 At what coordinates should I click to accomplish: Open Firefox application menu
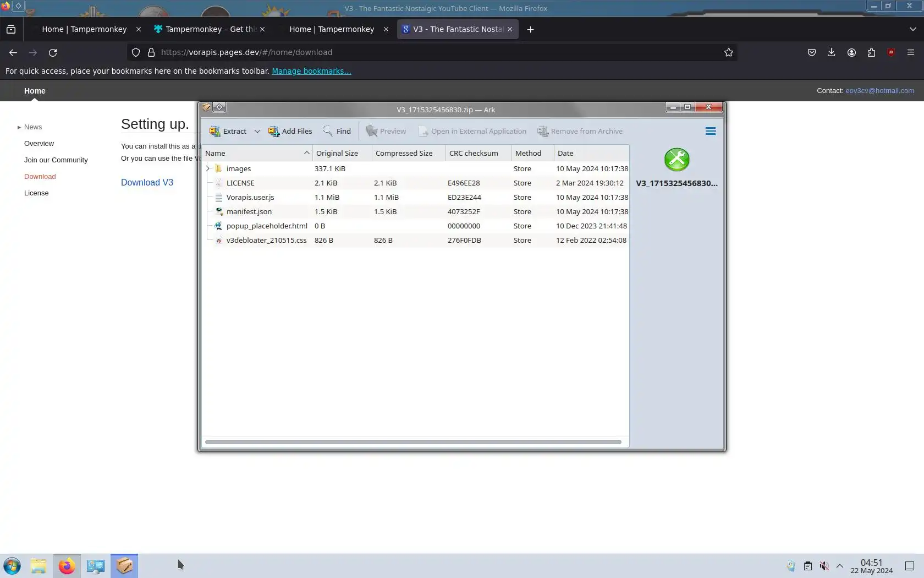coord(911,52)
